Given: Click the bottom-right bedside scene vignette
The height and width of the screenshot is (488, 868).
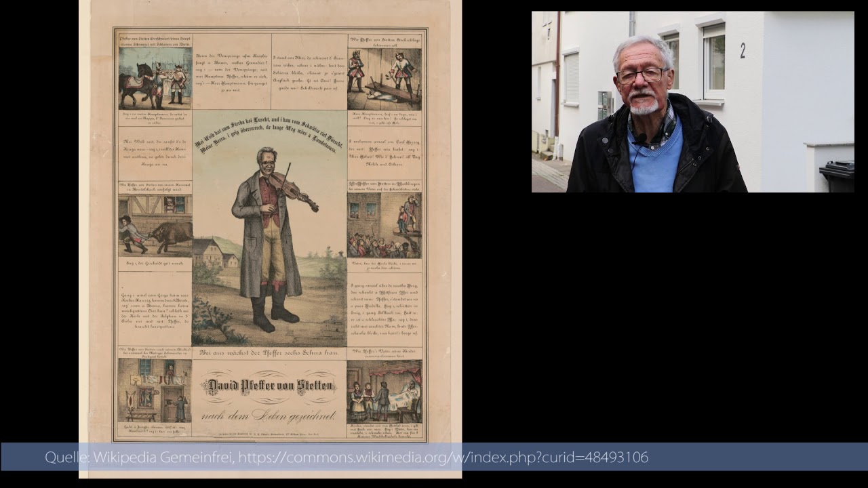Looking at the screenshot, I should 384,392.
